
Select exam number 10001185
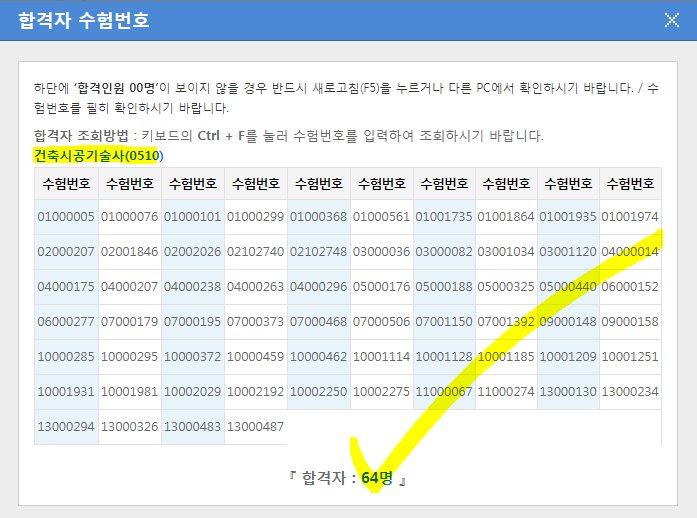tap(506, 357)
